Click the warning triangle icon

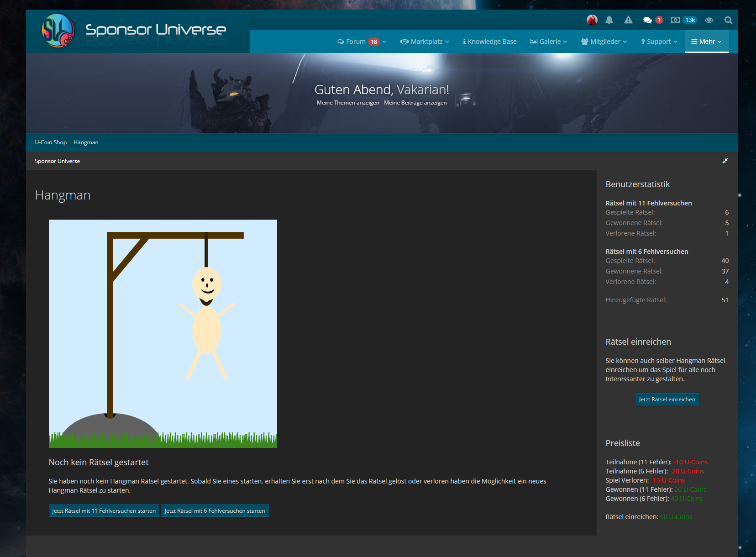(x=628, y=20)
